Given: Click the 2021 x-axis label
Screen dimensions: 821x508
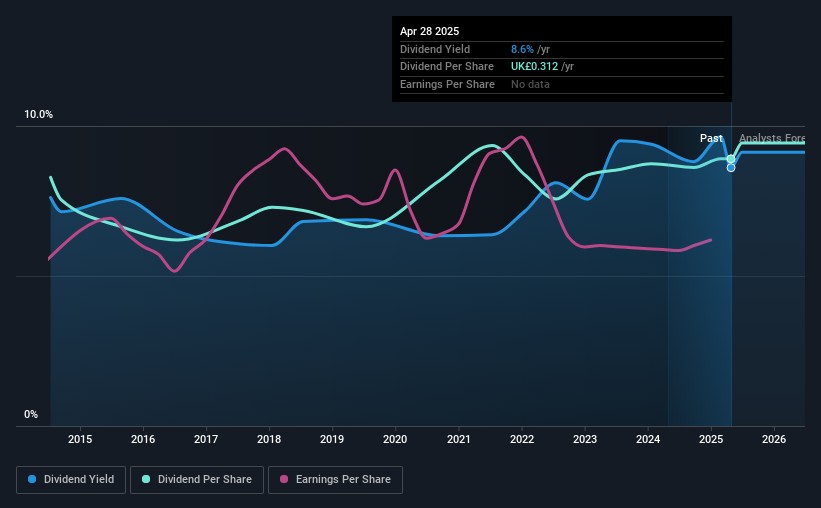Looking at the screenshot, I should (x=459, y=439).
